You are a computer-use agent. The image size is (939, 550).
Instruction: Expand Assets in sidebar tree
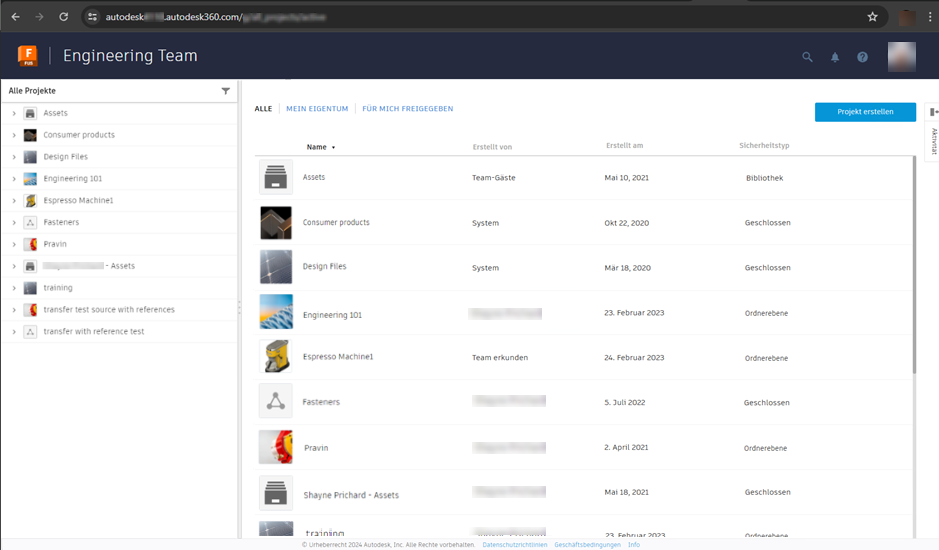(14, 113)
